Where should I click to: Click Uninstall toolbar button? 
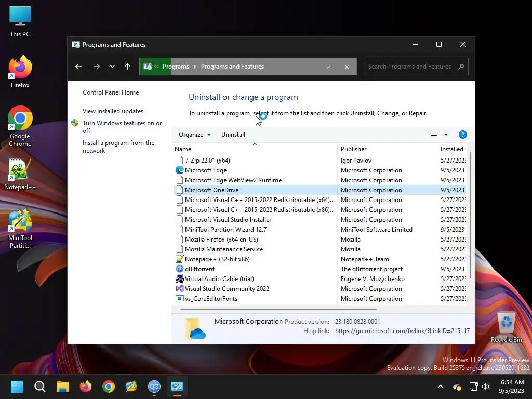233,135
